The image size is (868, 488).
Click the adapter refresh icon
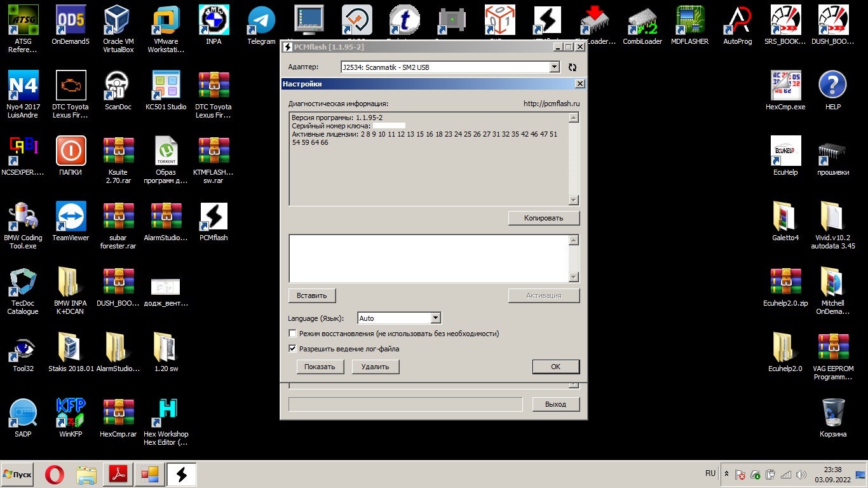click(573, 67)
